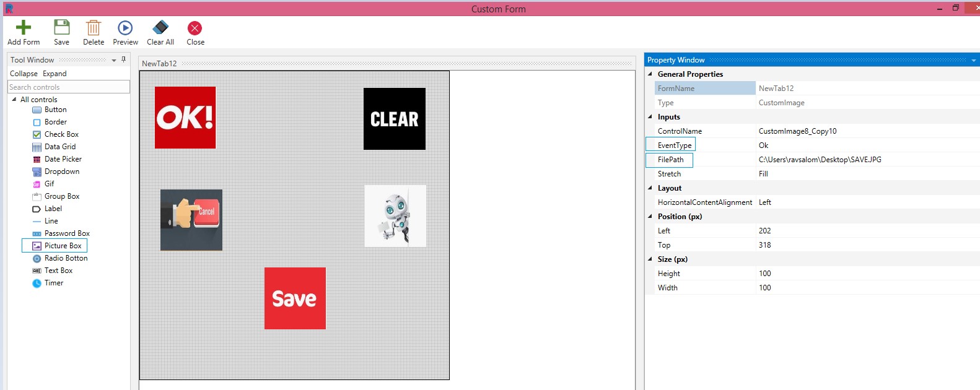Pick the Picture Box control
The height and width of the screenshot is (390, 980).
tap(63, 246)
